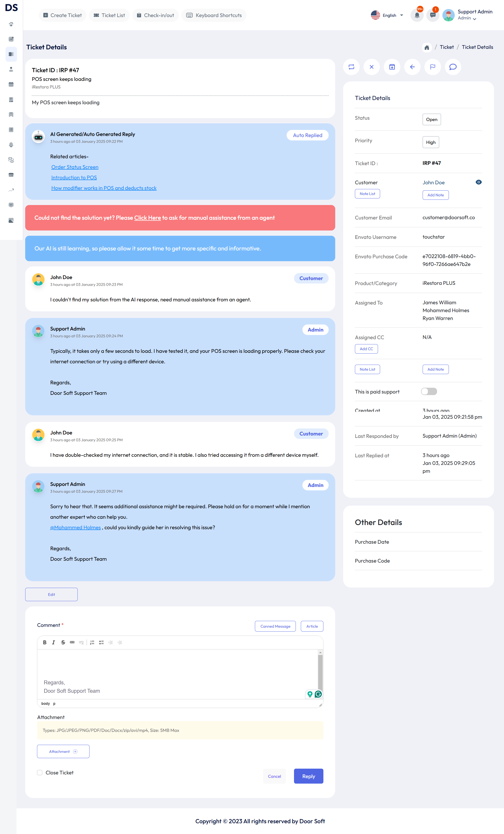Apply strikethrough in the comment toolbar
Image resolution: width=504 pixels, height=834 pixels.
point(63,642)
